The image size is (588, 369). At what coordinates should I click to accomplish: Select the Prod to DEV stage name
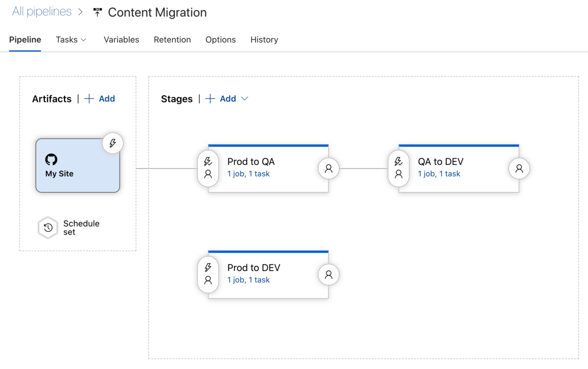coord(254,267)
